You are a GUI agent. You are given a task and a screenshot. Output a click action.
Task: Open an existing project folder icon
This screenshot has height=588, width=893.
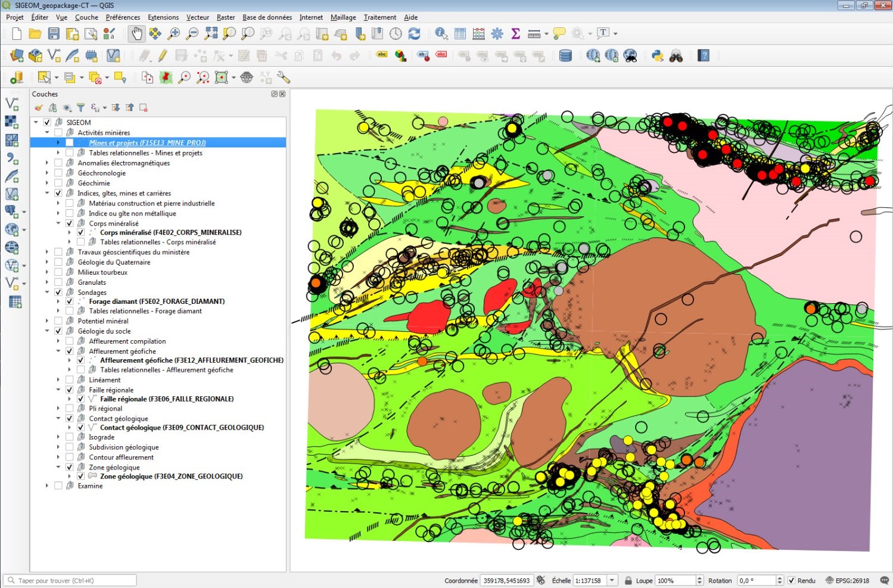(x=35, y=34)
